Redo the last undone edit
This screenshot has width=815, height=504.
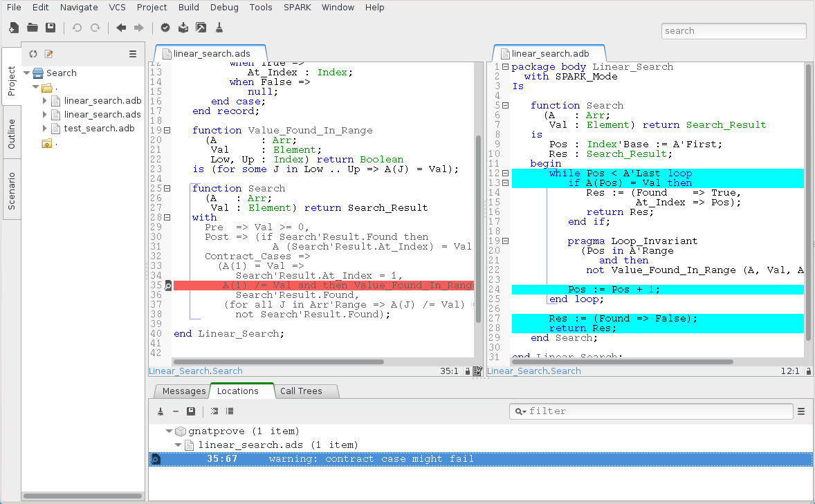click(95, 28)
